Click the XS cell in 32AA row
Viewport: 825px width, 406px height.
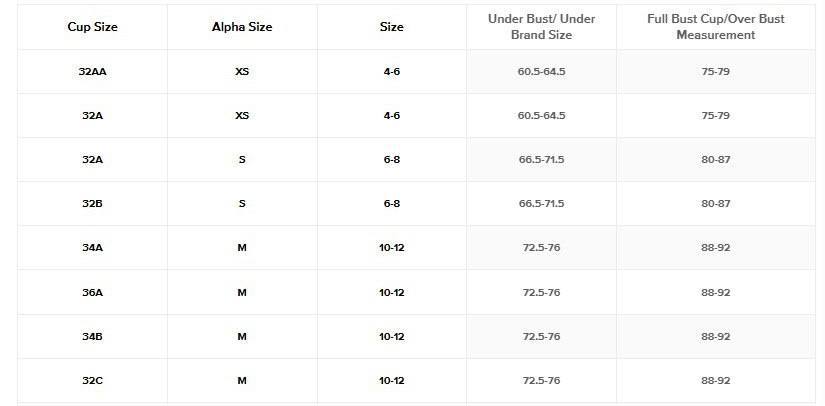point(242,72)
